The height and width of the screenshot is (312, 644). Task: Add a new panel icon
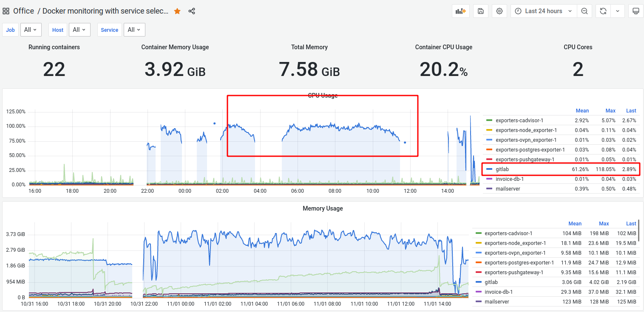tap(461, 11)
